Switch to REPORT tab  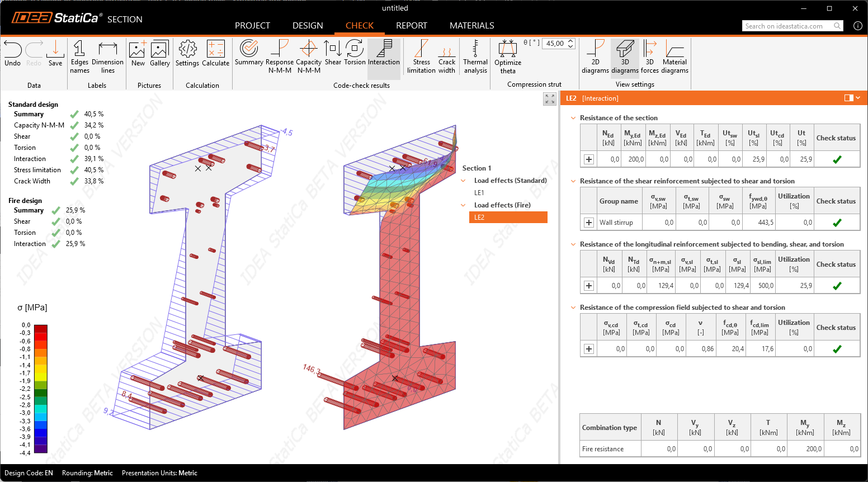pyautogui.click(x=412, y=26)
